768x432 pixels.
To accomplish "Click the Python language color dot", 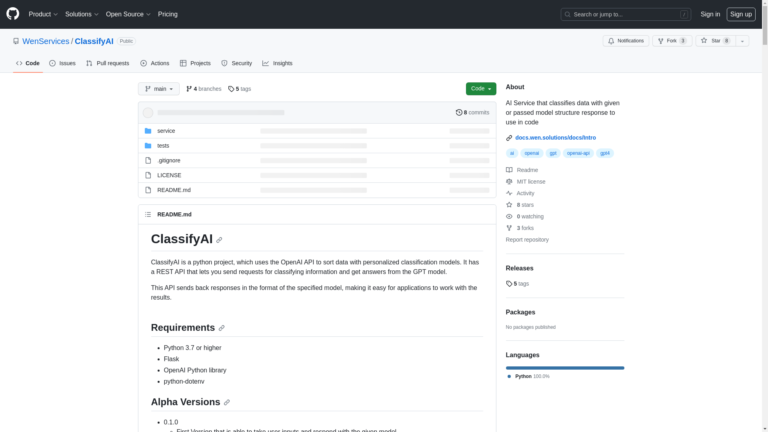I will (x=509, y=376).
